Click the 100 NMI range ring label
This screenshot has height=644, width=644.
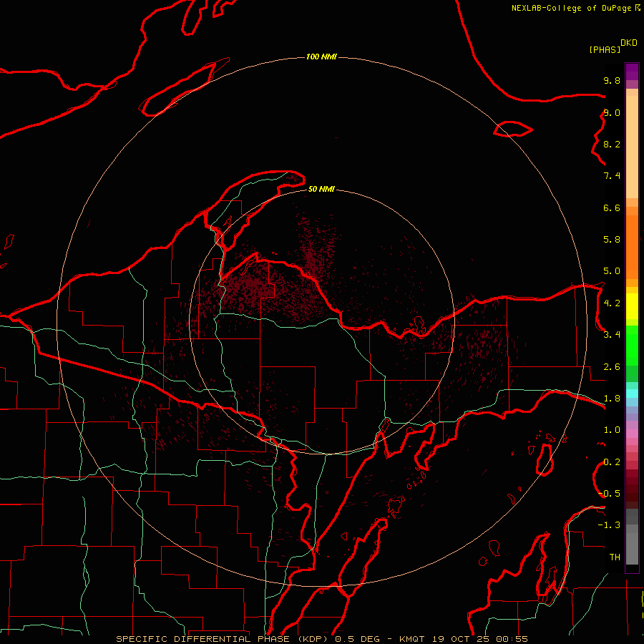click(321, 57)
